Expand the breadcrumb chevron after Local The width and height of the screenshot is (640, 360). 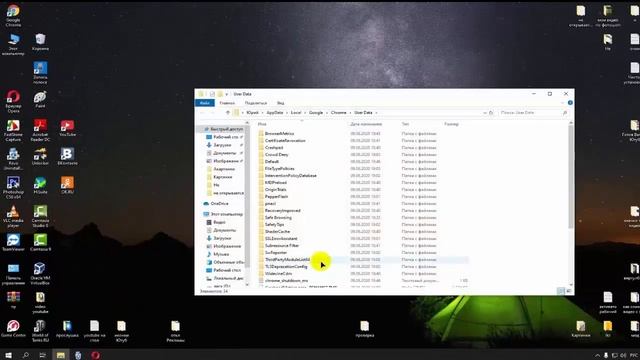tap(304, 113)
